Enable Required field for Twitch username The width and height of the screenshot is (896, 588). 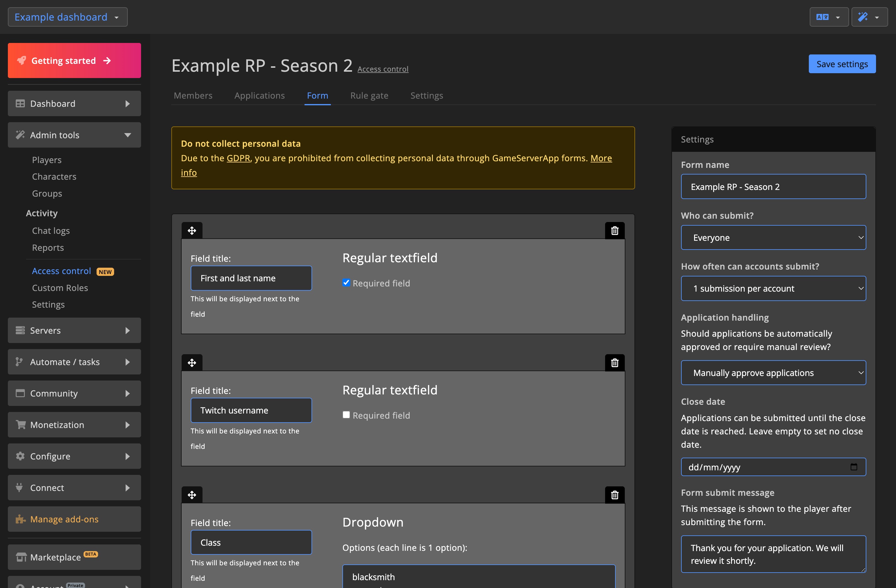346,415
